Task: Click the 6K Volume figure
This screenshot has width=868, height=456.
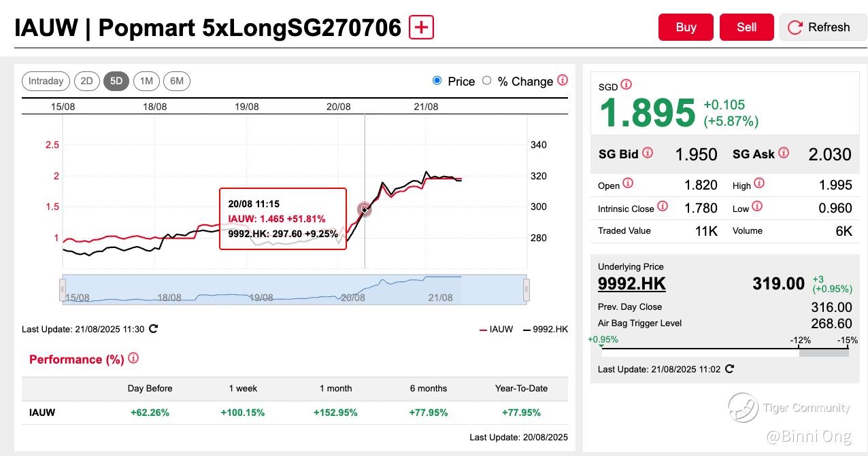Action: click(844, 231)
